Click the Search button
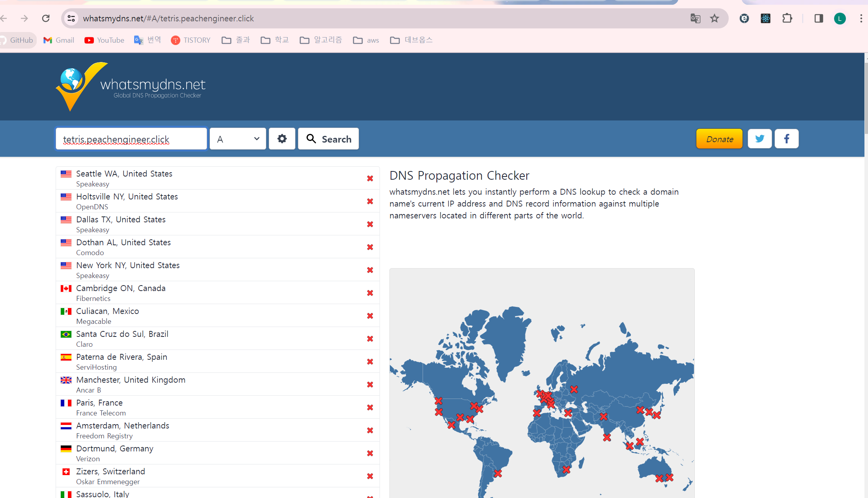Screen dimensions: 868x498 [328, 139]
